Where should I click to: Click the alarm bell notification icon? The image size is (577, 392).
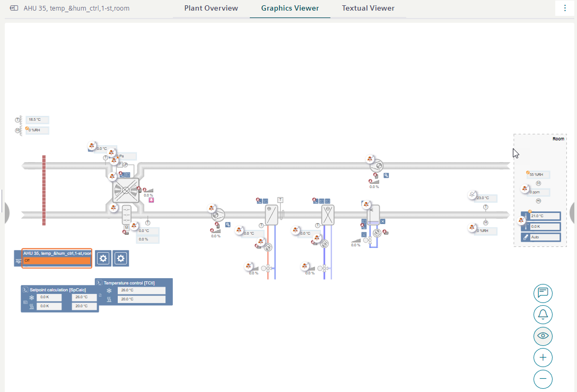543,315
